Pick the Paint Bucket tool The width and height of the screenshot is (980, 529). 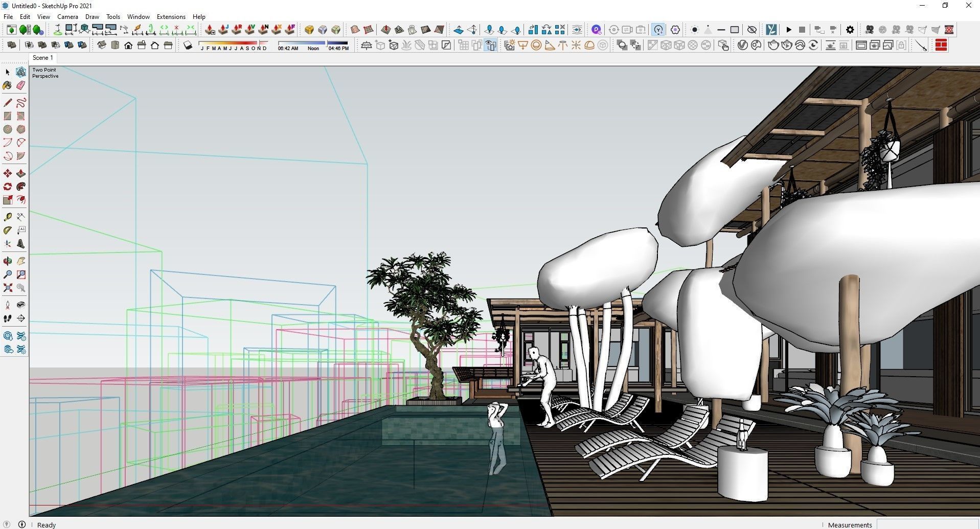pyautogui.click(x=8, y=85)
